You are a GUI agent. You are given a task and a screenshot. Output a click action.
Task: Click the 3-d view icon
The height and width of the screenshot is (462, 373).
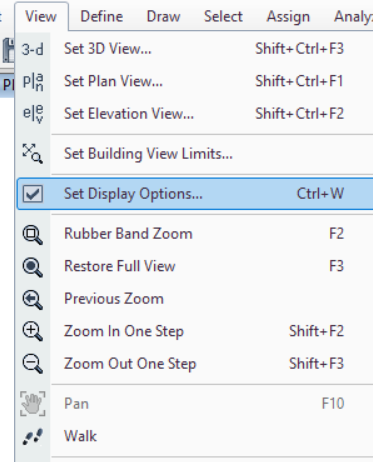32,50
